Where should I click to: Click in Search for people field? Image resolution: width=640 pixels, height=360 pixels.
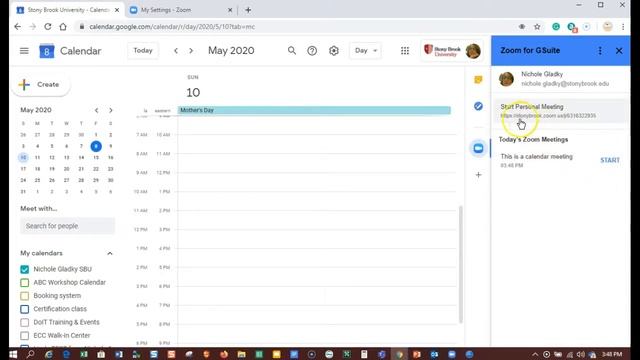pos(67,226)
